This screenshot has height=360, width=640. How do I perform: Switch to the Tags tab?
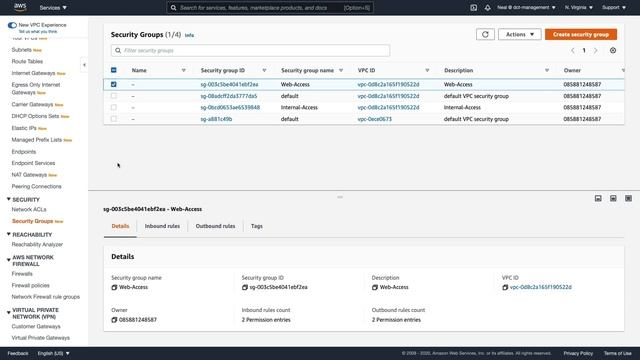click(257, 226)
